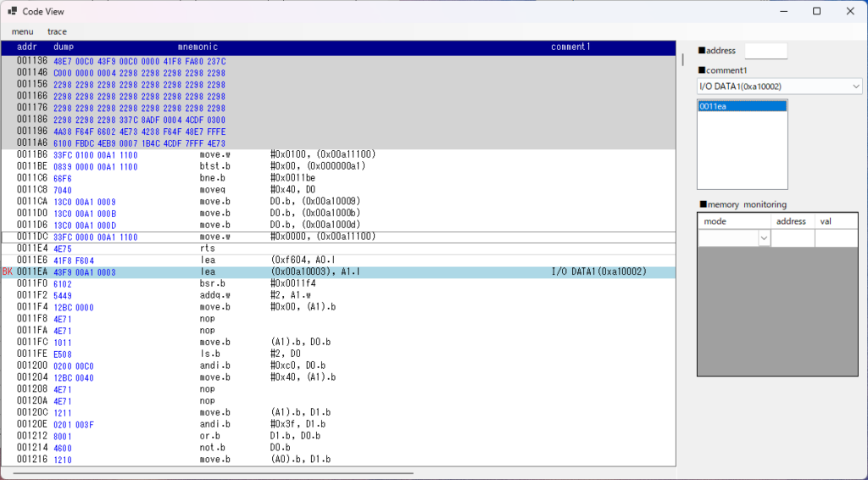Image resolution: width=868 pixels, height=480 pixels.
Task: Click the addr column header
Action: coord(25,47)
